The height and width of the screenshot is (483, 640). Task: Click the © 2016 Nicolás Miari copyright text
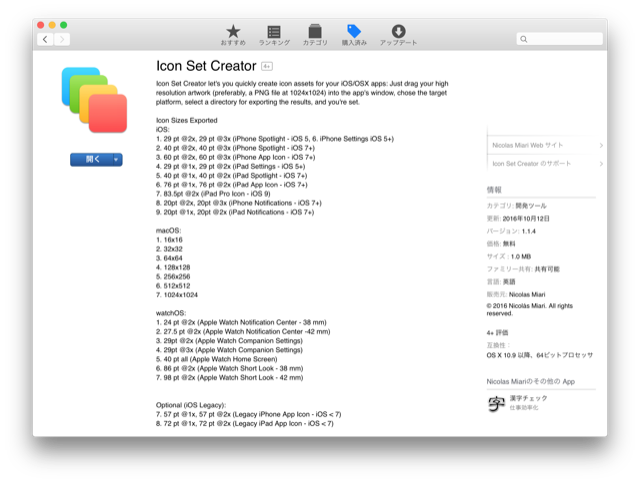pyautogui.click(x=529, y=309)
